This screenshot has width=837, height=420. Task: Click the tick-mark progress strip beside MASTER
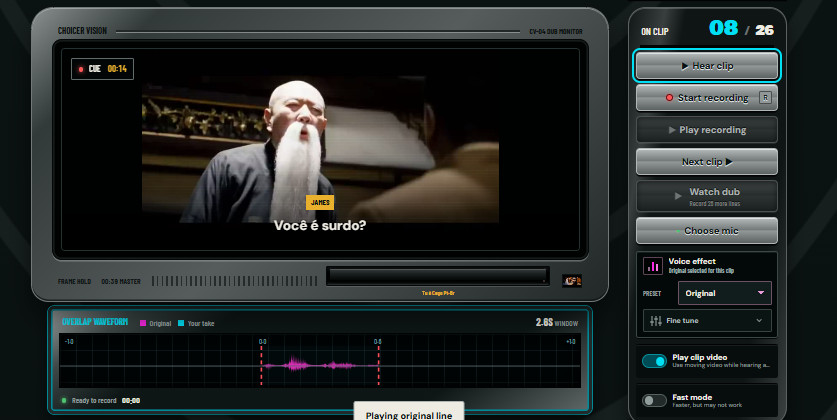234,281
